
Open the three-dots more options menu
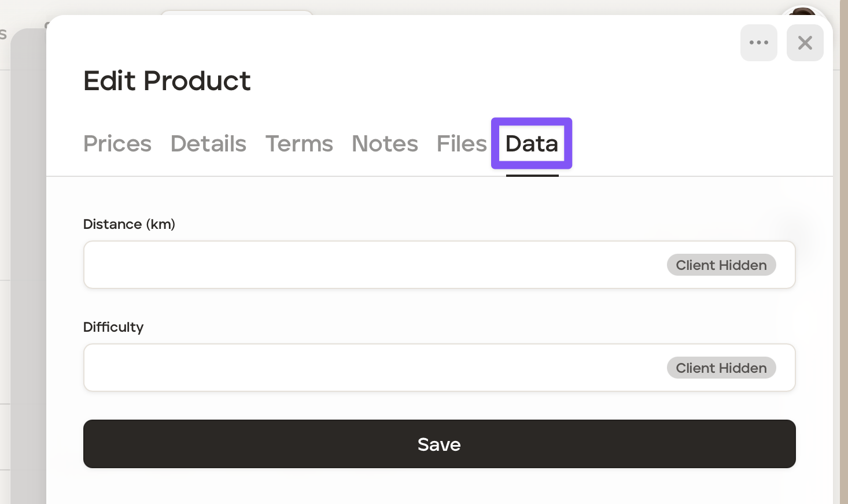(758, 43)
